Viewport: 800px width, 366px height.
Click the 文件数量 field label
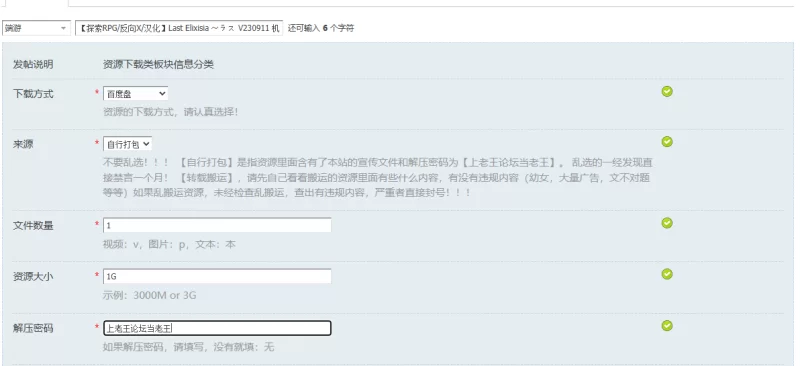tap(33, 226)
